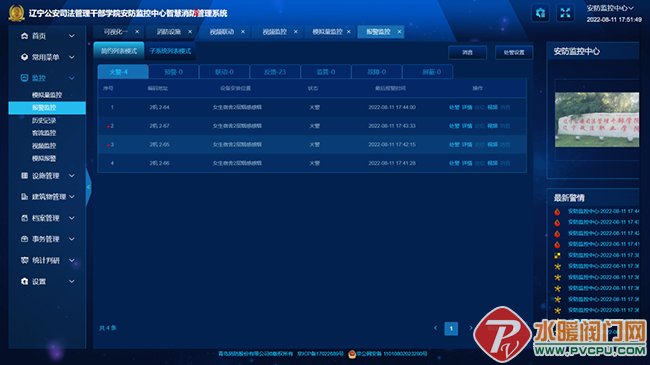Click the 首页 home icon in sidebar
650x365 pixels.
click(x=24, y=36)
